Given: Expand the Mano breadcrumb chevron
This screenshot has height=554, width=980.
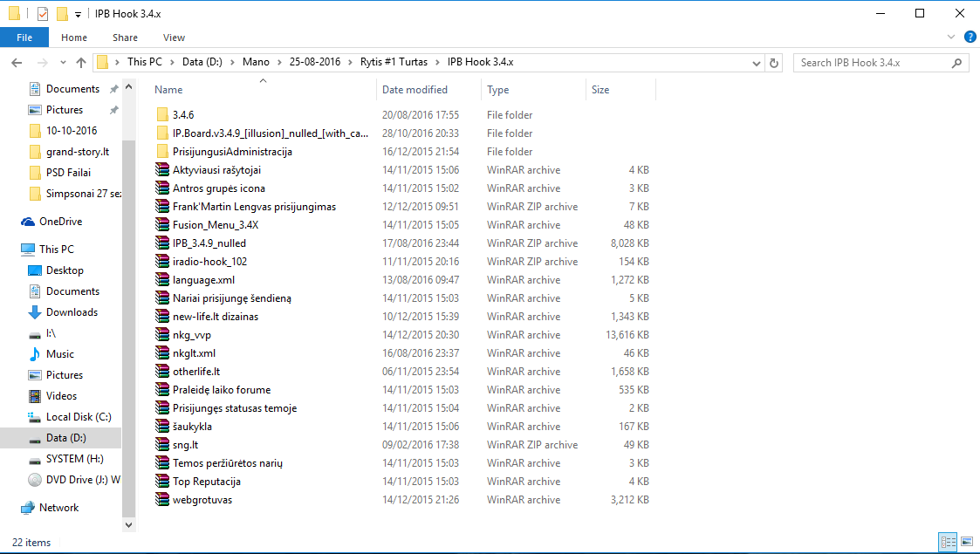Looking at the screenshot, I should point(279,62).
